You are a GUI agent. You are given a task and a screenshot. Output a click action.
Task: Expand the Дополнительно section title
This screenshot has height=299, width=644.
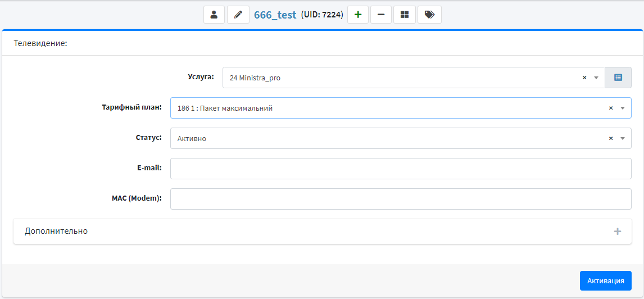coord(56,231)
